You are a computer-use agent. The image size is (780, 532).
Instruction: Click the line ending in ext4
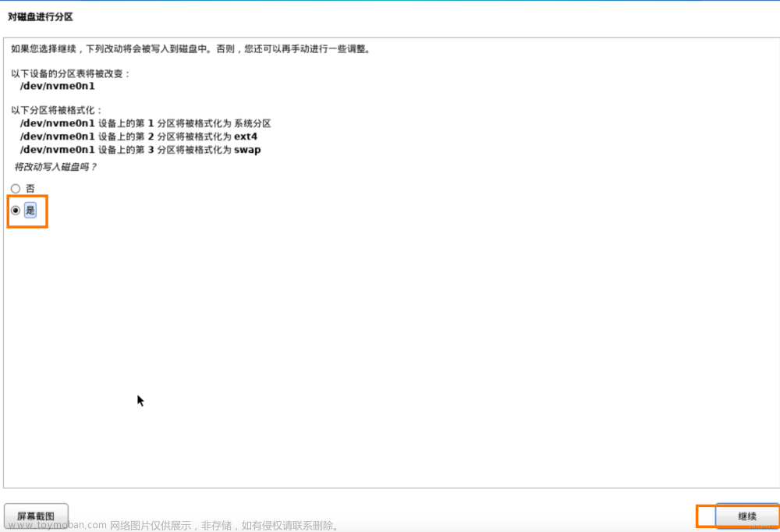[x=139, y=137]
